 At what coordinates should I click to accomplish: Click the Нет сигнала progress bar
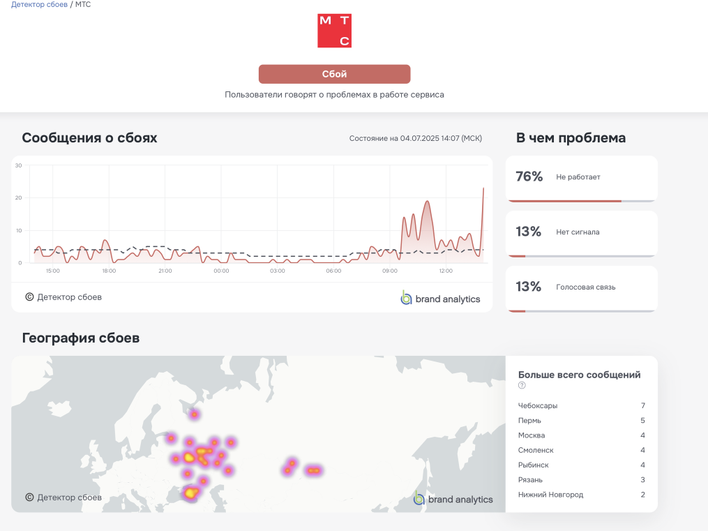[x=582, y=256]
